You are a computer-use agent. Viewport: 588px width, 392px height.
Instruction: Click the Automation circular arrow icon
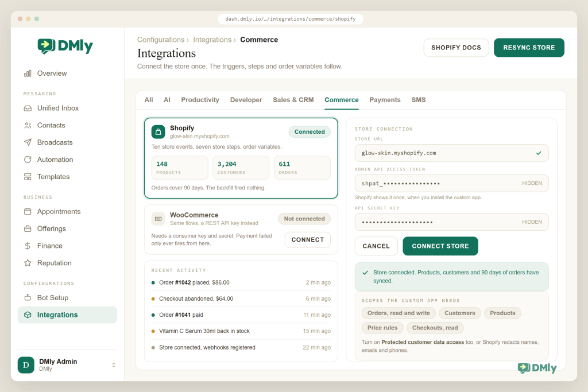(28, 160)
